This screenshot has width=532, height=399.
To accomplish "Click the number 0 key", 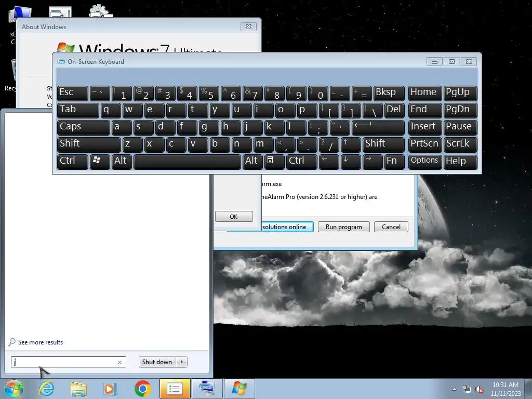I will coord(318,94).
